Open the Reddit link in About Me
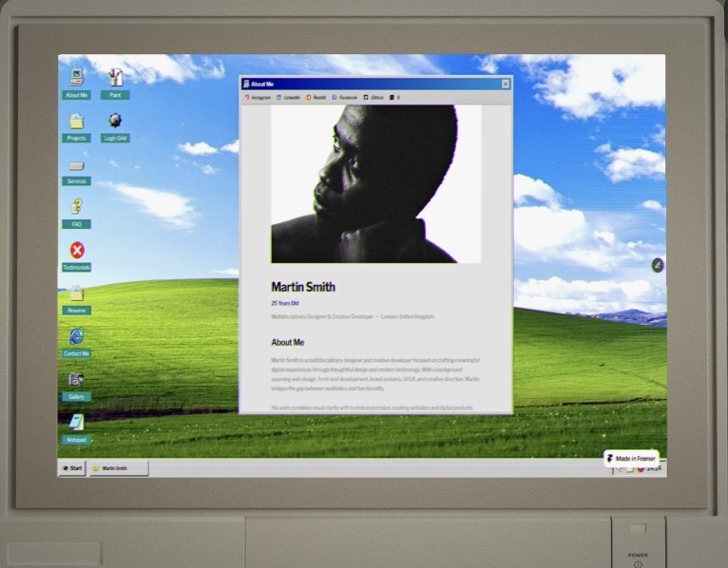The width and height of the screenshot is (728, 568). click(316, 98)
